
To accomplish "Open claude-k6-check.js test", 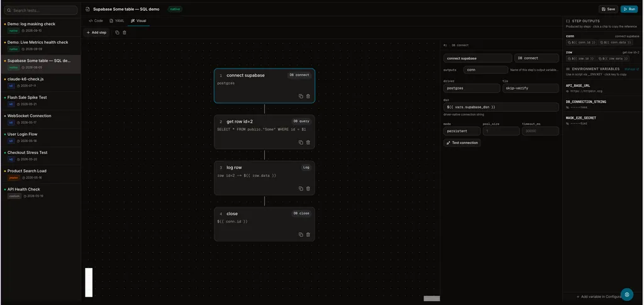I will (41, 82).
